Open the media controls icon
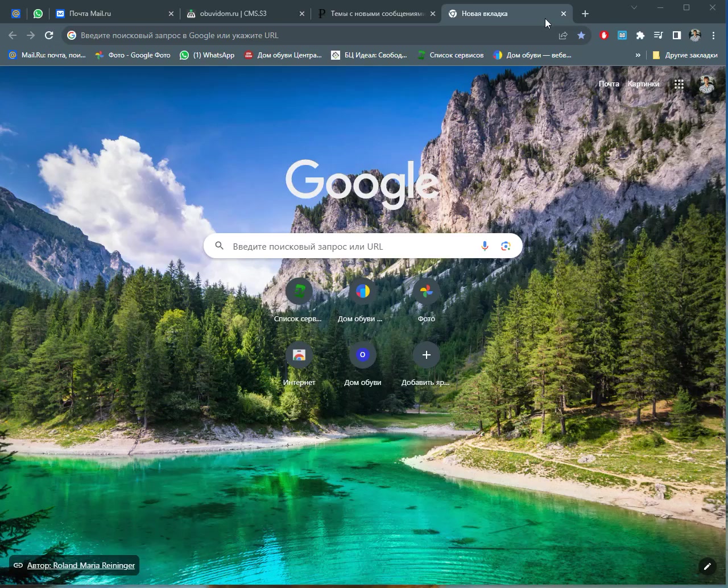Image resolution: width=728 pixels, height=588 pixels. 659,35
